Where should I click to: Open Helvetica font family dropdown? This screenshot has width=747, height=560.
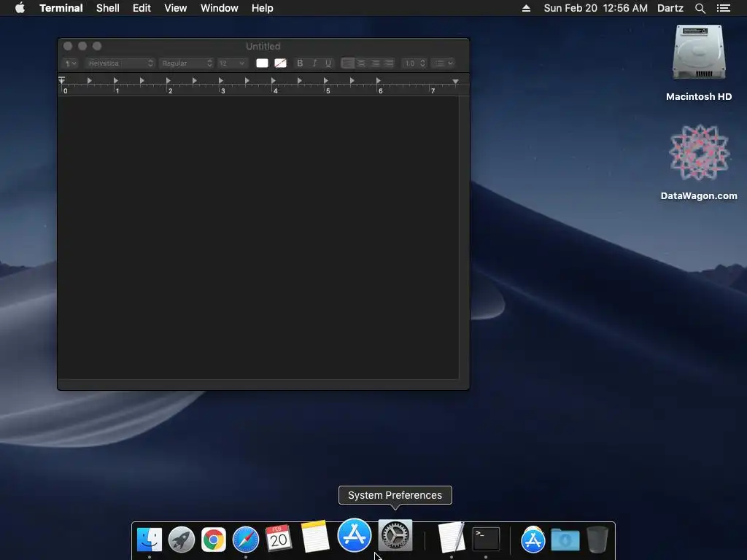(x=120, y=63)
